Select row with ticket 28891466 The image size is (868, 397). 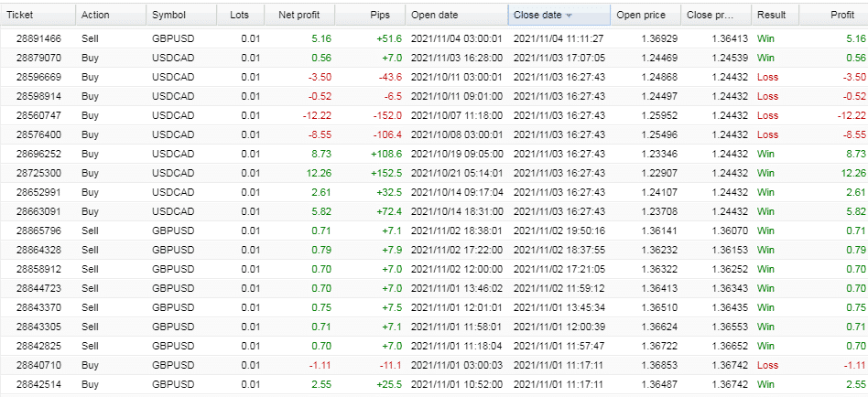[434, 38]
